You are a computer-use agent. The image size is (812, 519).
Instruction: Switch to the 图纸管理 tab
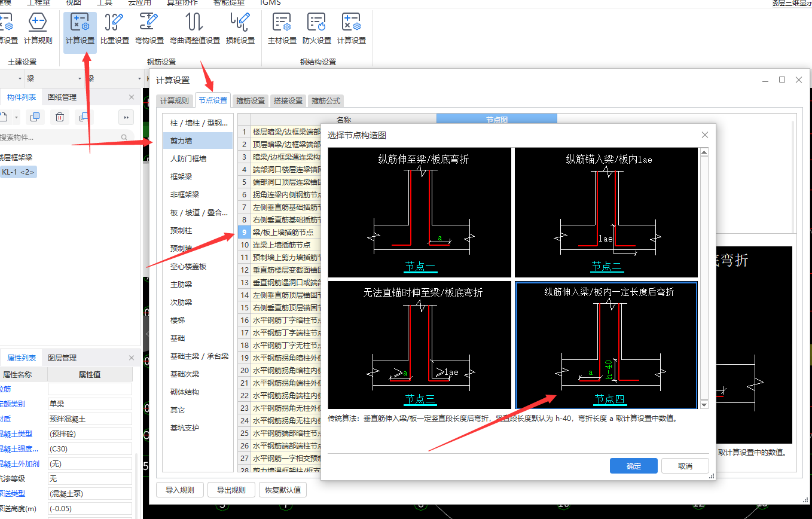pos(62,97)
